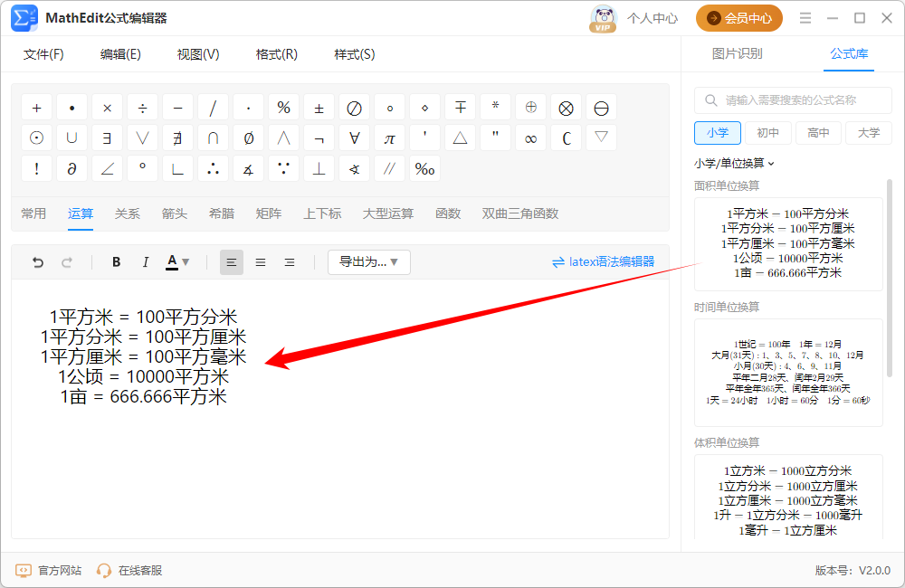The image size is (905, 588).
Task: Insert the plus-minus ± symbol
Action: (x=319, y=108)
